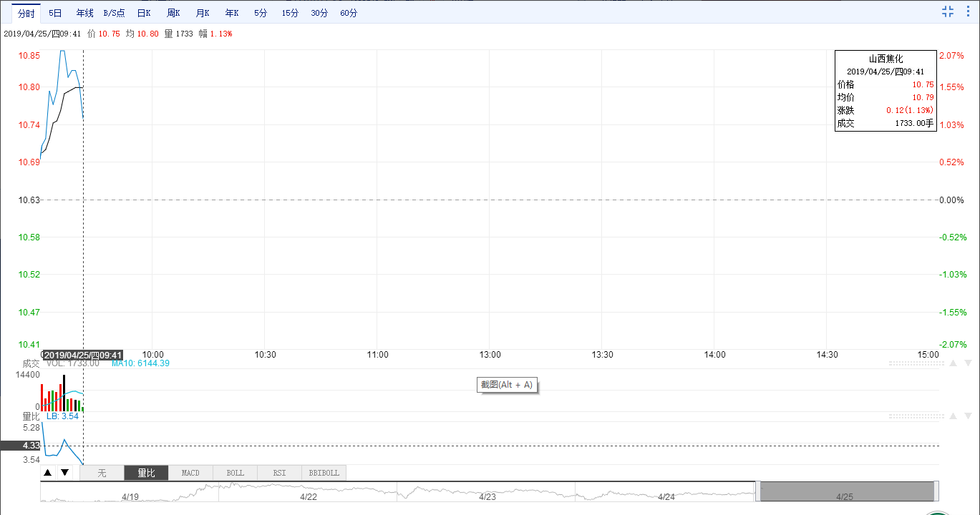Open the 日K daily candlestick tab
This screenshot has height=515, width=980.
coord(144,13)
